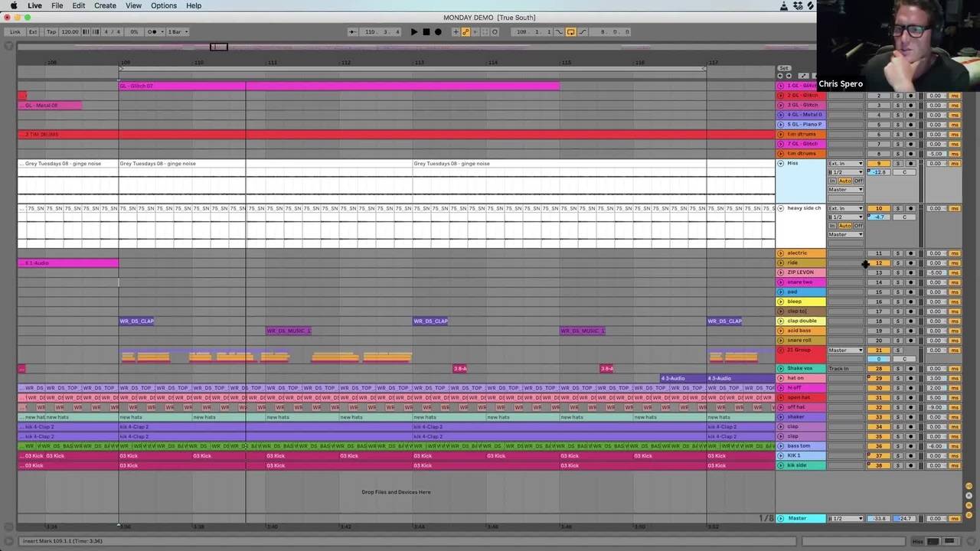
Task: Open the Apple menu
Action: tap(13, 5)
